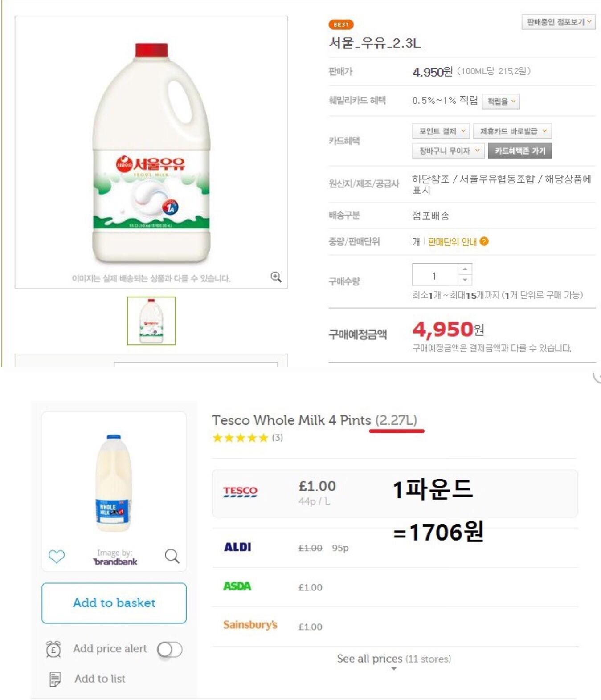601x700 pixels.
Task: Click the heart favorite icon
Action: click(57, 556)
